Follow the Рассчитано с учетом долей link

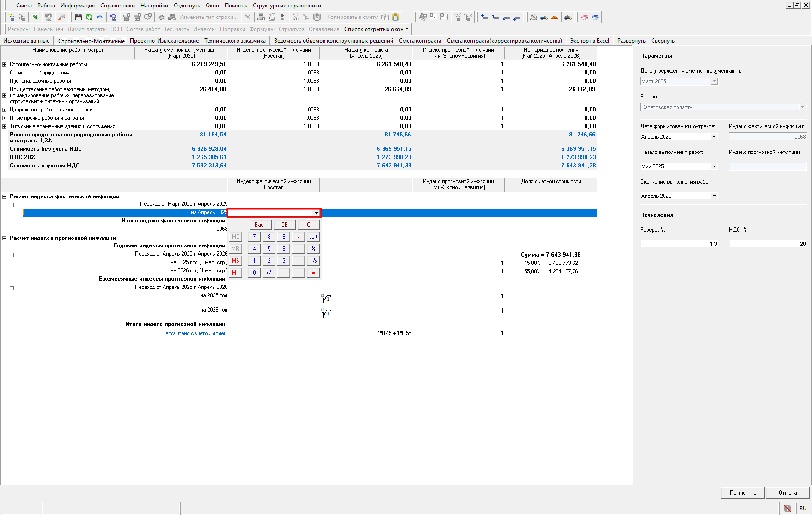(x=194, y=333)
